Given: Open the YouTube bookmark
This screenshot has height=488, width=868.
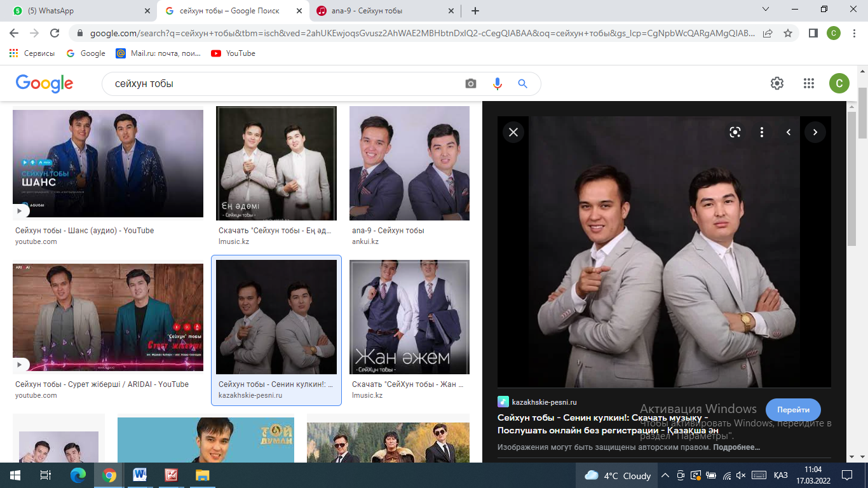Looking at the screenshot, I should click(x=233, y=53).
